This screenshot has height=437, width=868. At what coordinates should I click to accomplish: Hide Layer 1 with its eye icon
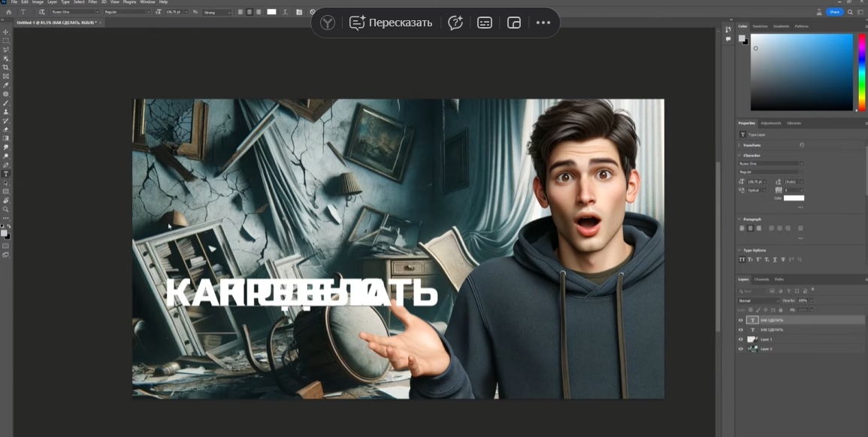point(741,339)
